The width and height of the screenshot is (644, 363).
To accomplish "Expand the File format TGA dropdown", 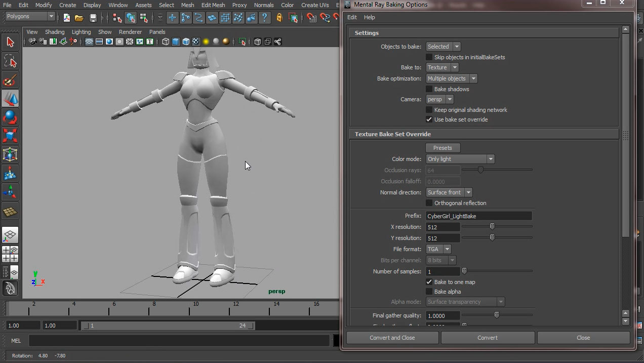I will (438, 249).
